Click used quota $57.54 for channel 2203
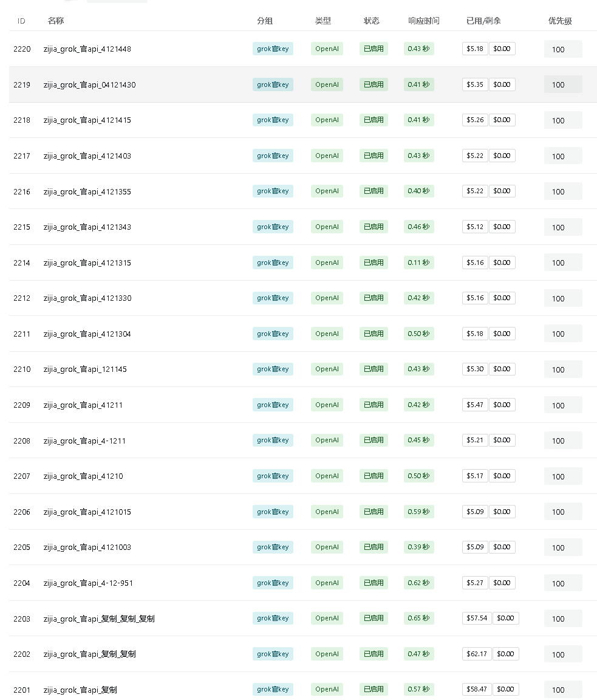 (x=477, y=619)
